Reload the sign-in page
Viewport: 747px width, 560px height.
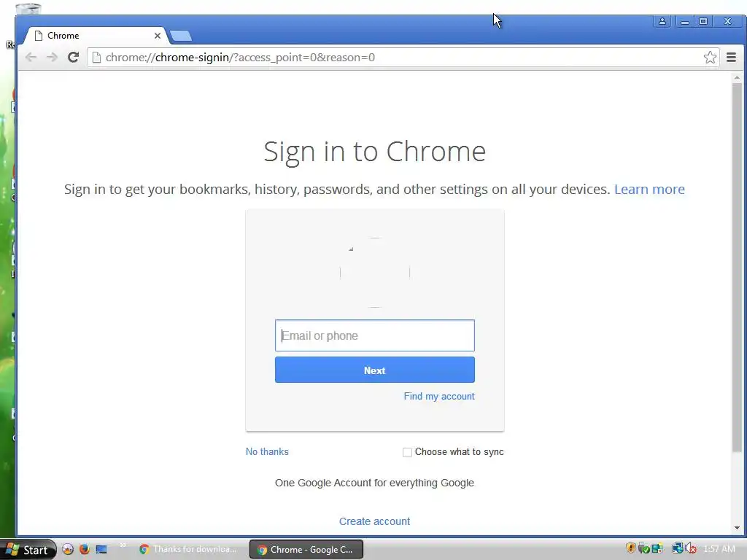[73, 57]
